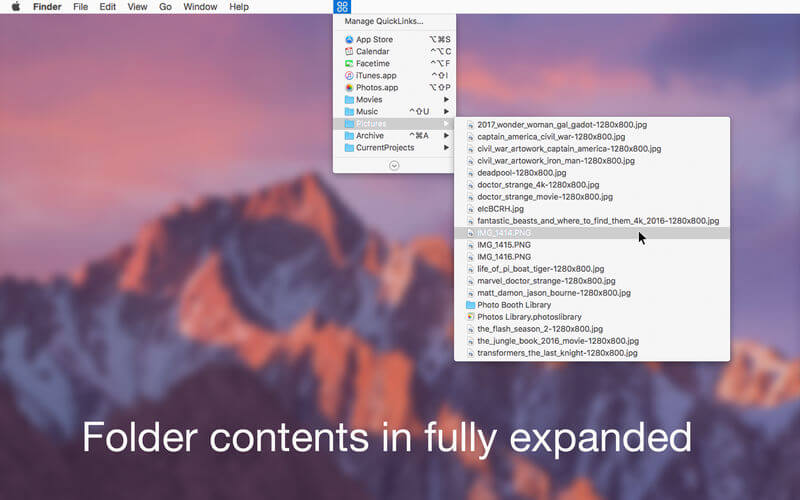
Task: Launch App Store via its icon
Action: [349, 39]
